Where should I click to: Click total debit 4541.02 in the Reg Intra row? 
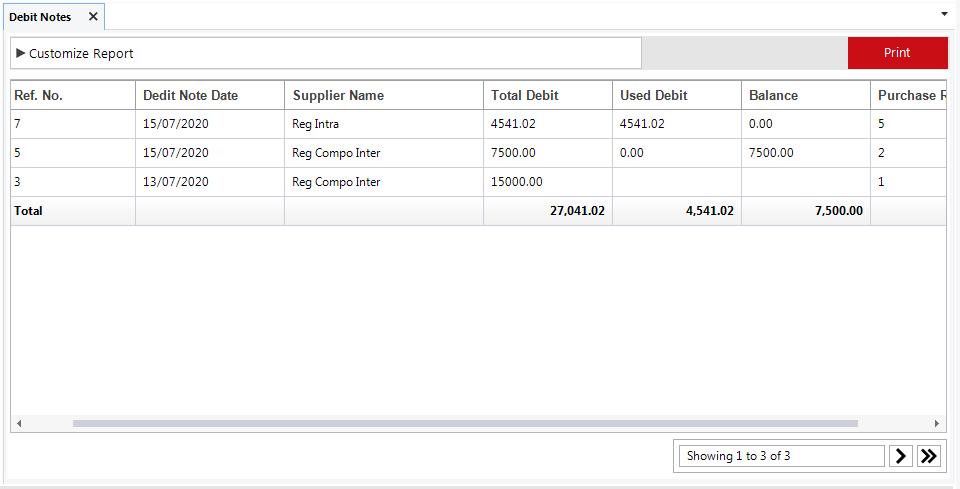tap(513, 124)
